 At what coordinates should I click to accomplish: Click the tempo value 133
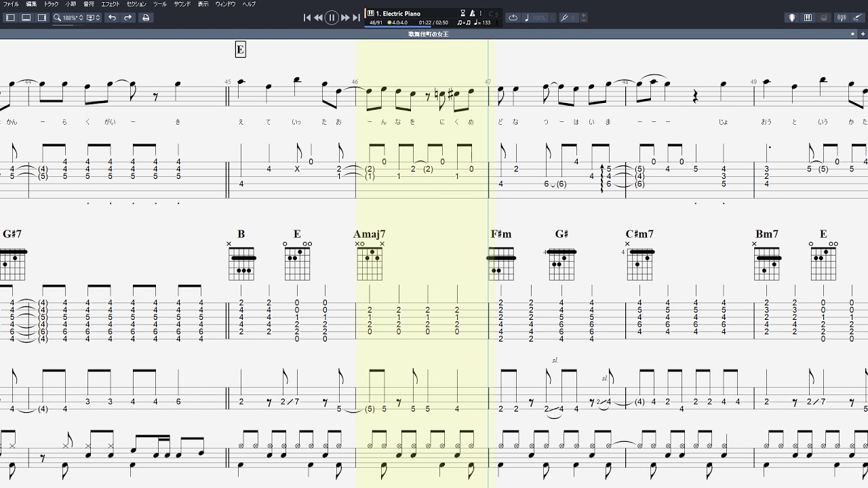coord(486,23)
